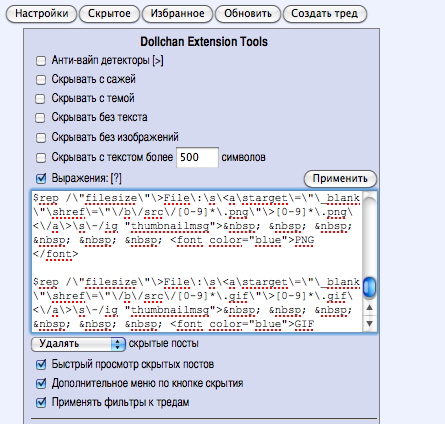445x424 pixels.
Task: Click the Скрытое button
Action: click(109, 14)
